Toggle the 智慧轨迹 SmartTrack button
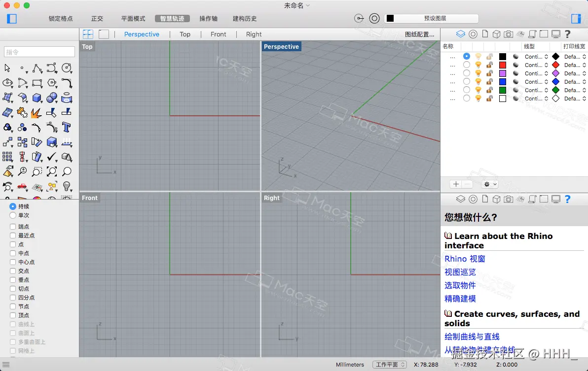 pos(172,18)
